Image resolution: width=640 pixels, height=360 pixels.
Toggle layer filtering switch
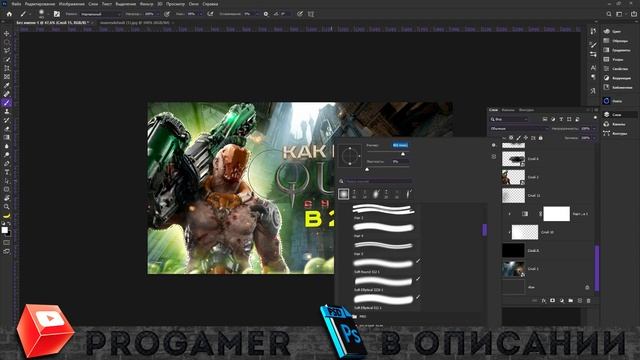click(595, 118)
